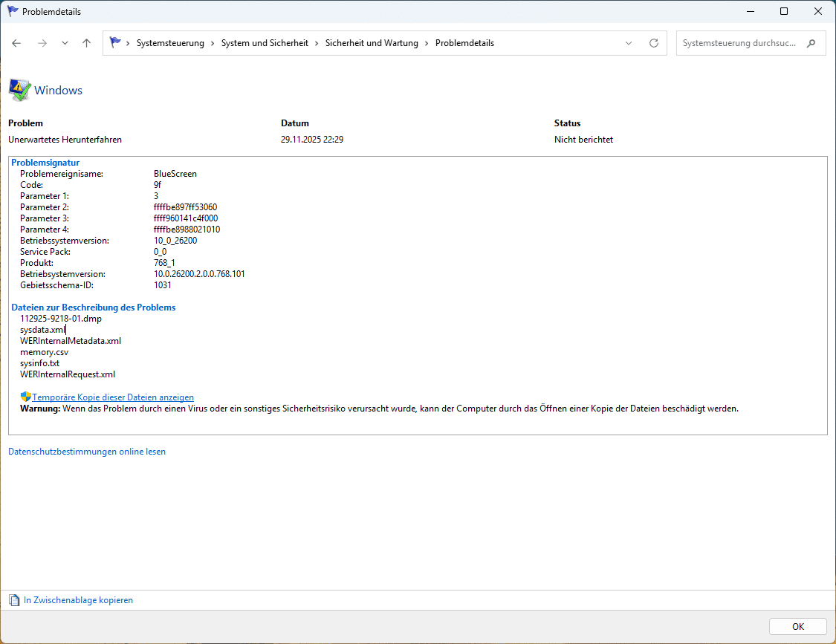Click the shield icon beside temporary copy link
This screenshot has width=836, height=644.
(x=25, y=397)
